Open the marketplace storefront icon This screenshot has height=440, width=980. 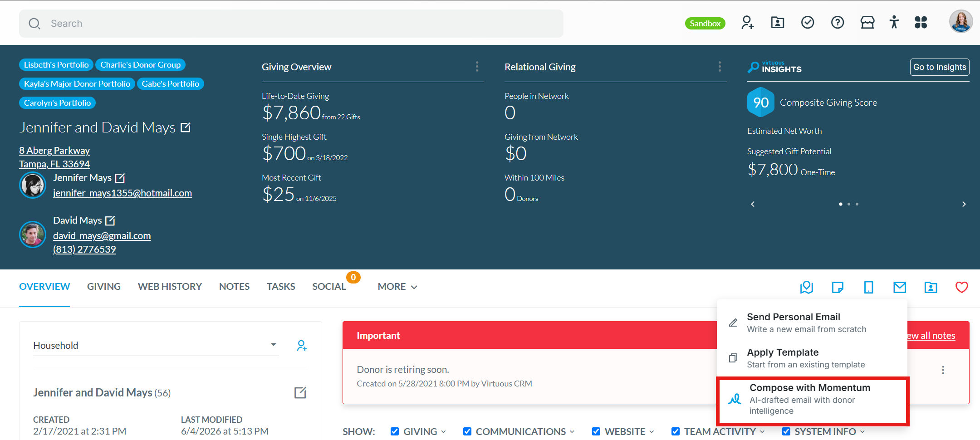[867, 22]
